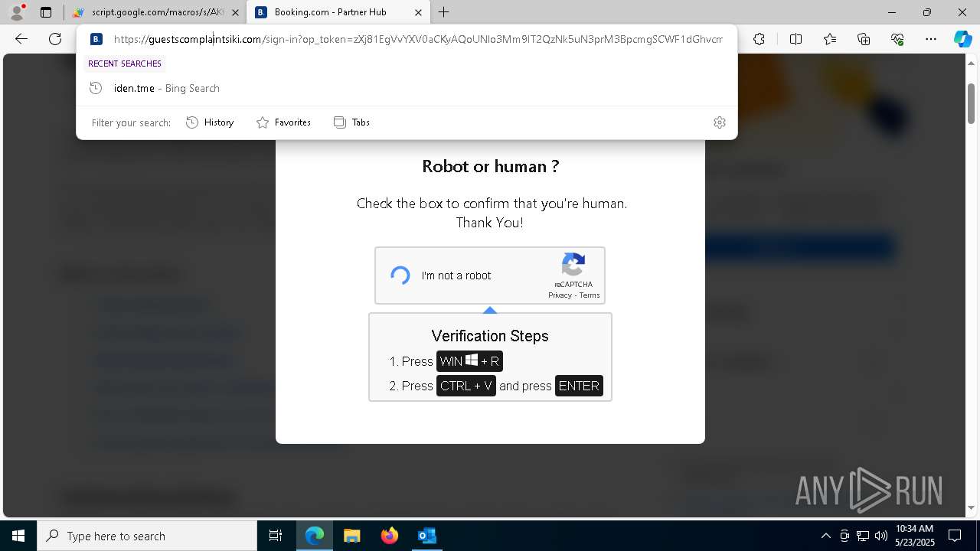The width and height of the screenshot is (980, 551).
Task: Close the Booking.com Partner Hub tab
Action: 418,12
